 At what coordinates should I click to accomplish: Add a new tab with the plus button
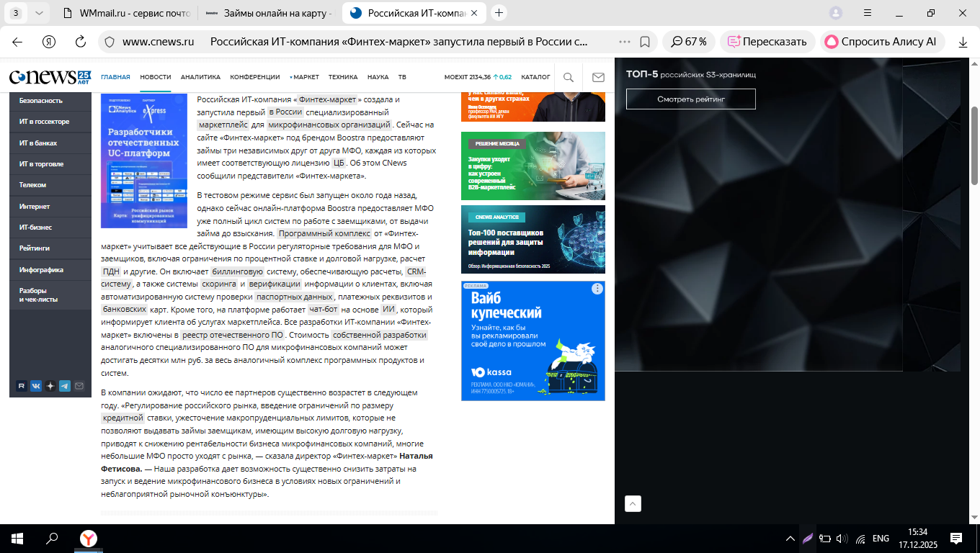499,13
